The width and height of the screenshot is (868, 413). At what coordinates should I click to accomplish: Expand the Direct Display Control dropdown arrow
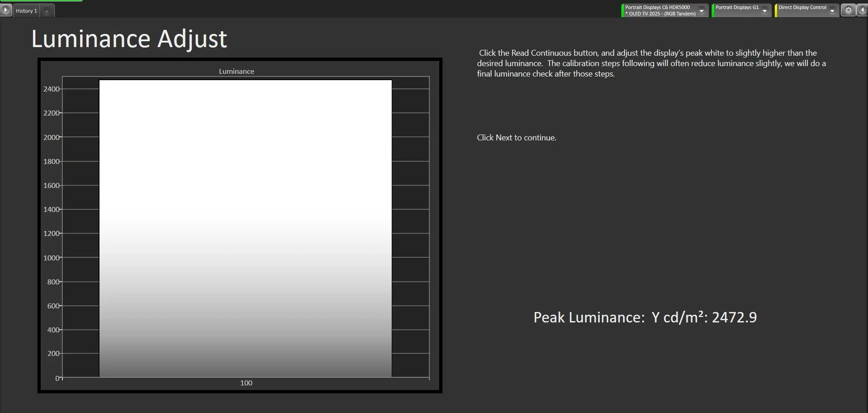pos(832,11)
